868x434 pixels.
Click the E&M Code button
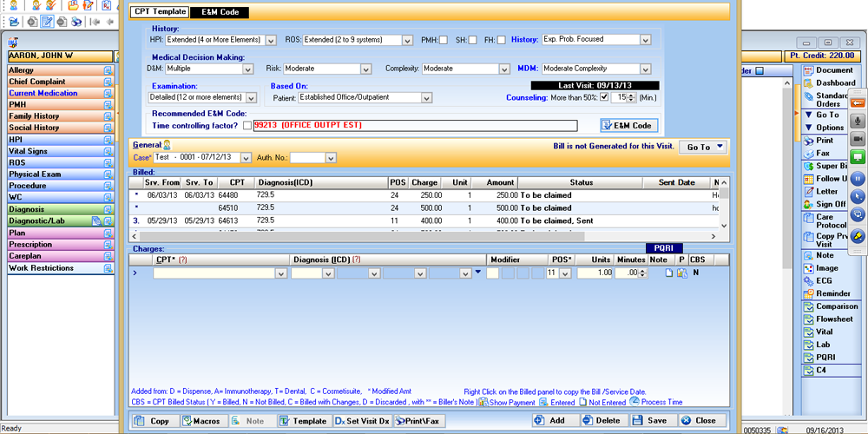(628, 126)
